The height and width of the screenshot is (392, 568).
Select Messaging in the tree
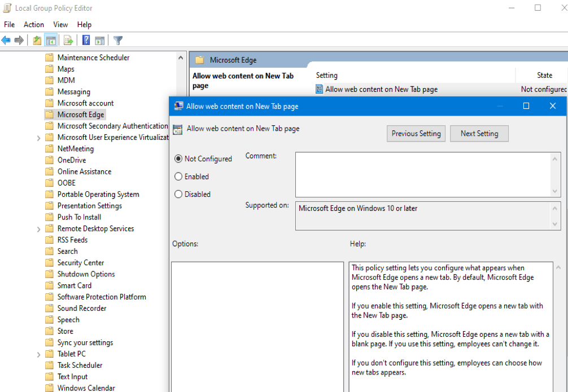tap(74, 91)
